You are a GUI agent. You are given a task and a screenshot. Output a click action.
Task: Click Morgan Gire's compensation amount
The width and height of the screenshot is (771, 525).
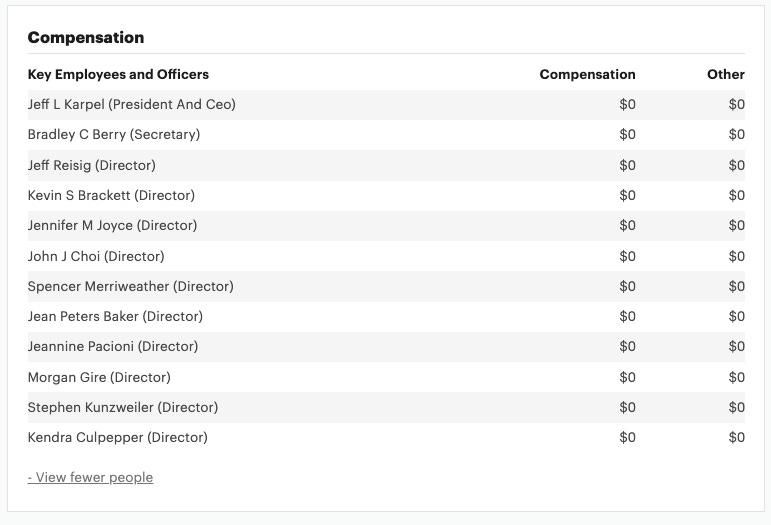click(627, 377)
